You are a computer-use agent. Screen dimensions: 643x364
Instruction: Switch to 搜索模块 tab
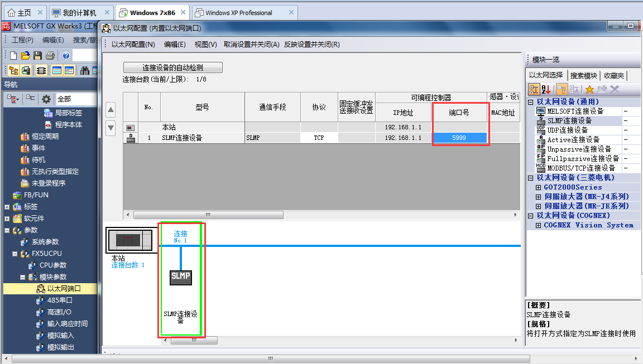point(583,76)
